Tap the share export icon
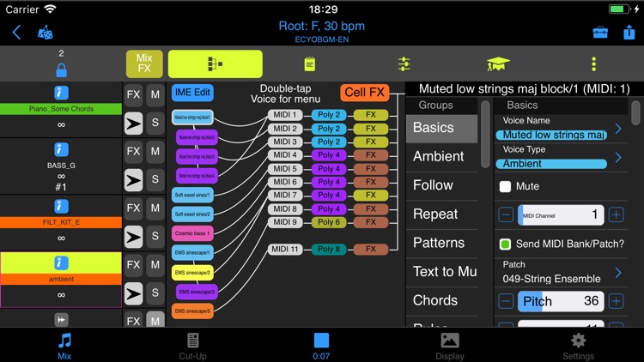The image size is (644, 362). [629, 32]
